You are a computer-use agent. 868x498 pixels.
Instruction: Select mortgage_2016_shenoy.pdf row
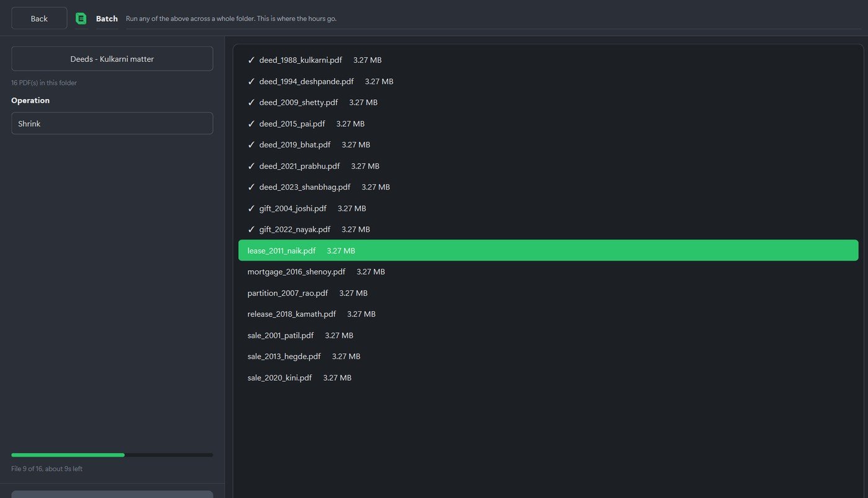pos(548,272)
